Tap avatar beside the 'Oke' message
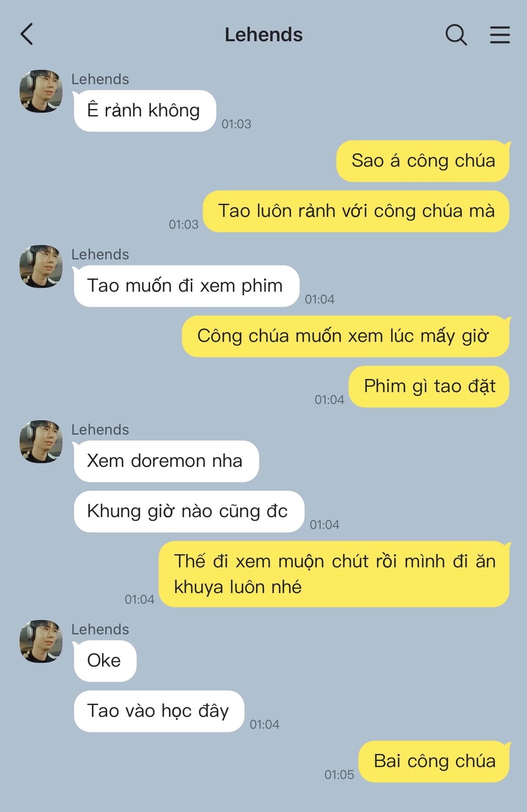The height and width of the screenshot is (812, 527). [41, 642]
